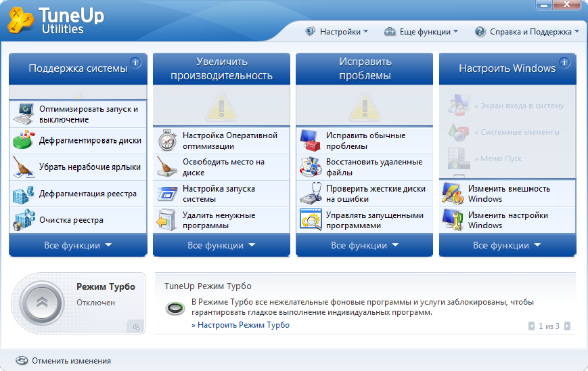Click the toolbox icon for Исправить обычные проблемы
Viewport: 588px width, 371px height.
click(x=311, y=140)
